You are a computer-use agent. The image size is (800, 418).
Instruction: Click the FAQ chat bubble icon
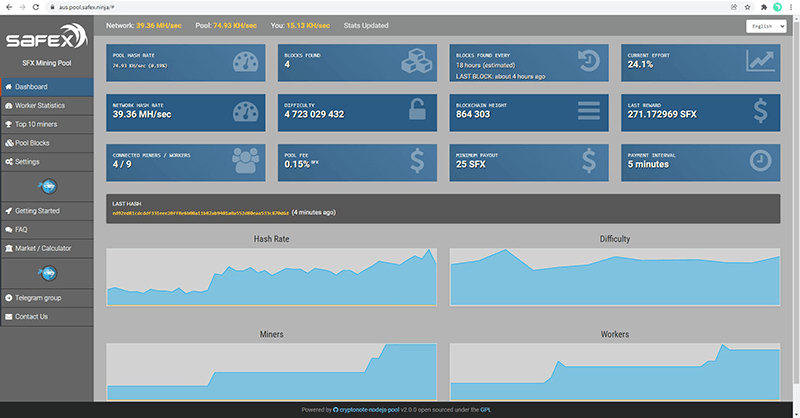9,230
